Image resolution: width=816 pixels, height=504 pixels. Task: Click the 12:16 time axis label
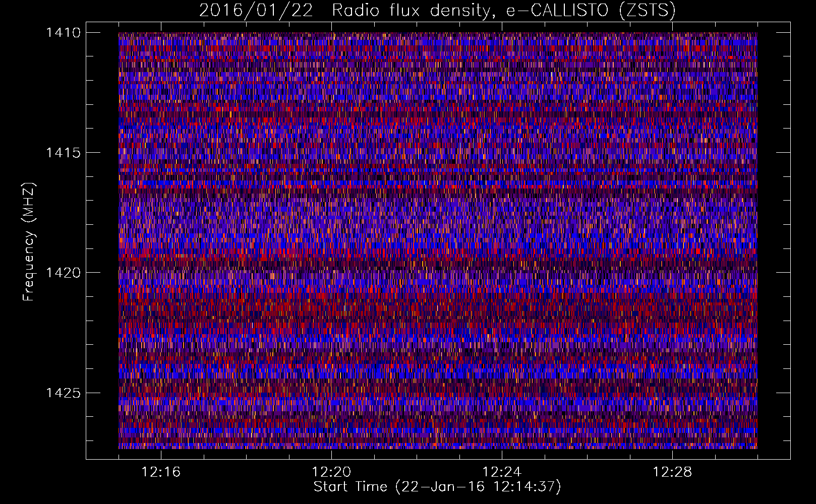pos(161,472)
